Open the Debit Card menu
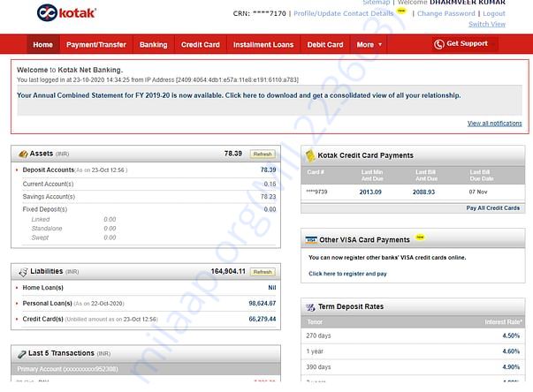Viewport: 533px width, 392px height. pyautogui.click(x=325, y=44)
